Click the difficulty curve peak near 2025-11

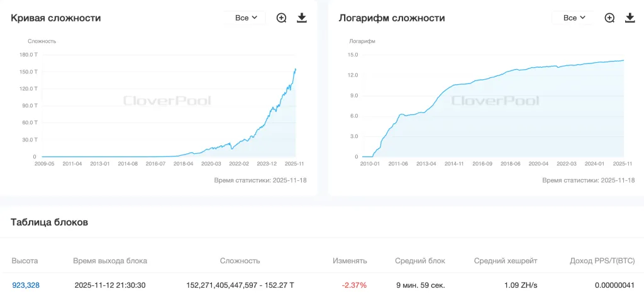click(x=296, y=69)
